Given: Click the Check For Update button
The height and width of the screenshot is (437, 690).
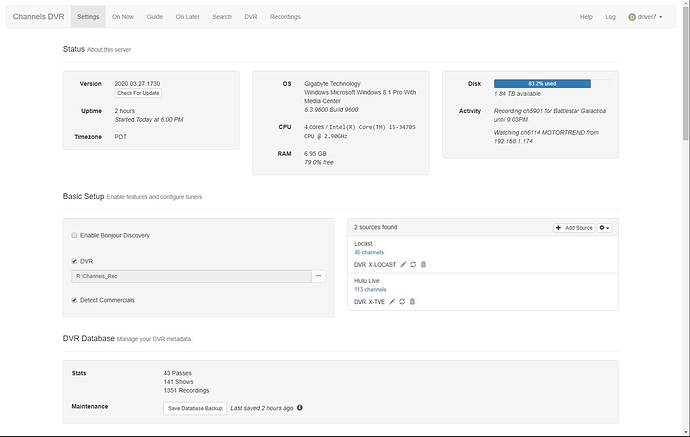Looking at the screenshot, I should (138, 93).
